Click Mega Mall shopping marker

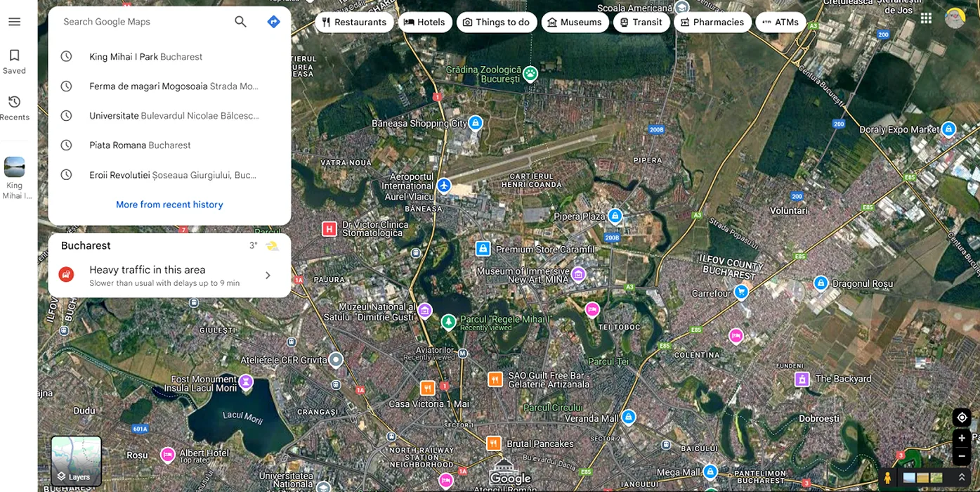710,472
